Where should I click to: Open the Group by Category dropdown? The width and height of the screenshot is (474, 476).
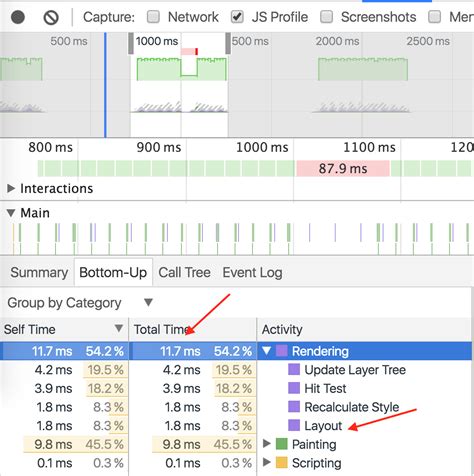click(80, 303)
